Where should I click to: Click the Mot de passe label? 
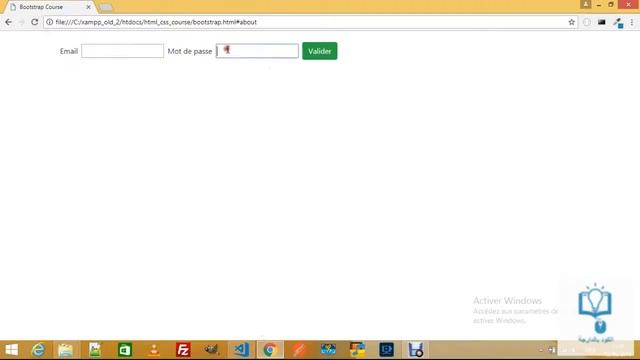pos(190,51)
